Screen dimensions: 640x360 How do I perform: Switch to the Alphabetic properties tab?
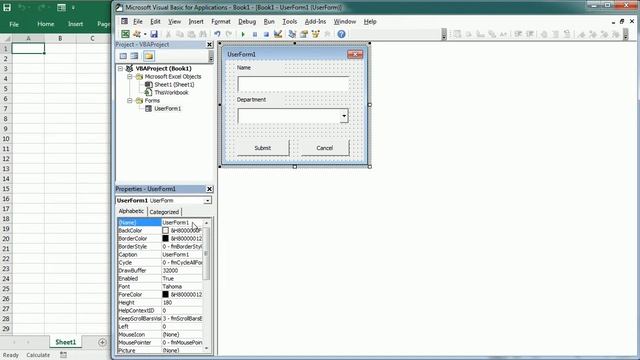click(131, 211)
